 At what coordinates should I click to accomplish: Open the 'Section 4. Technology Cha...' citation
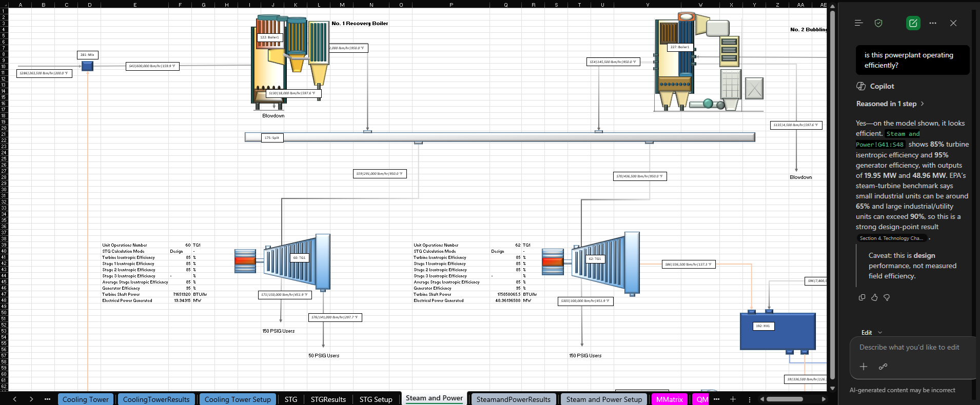891,238
